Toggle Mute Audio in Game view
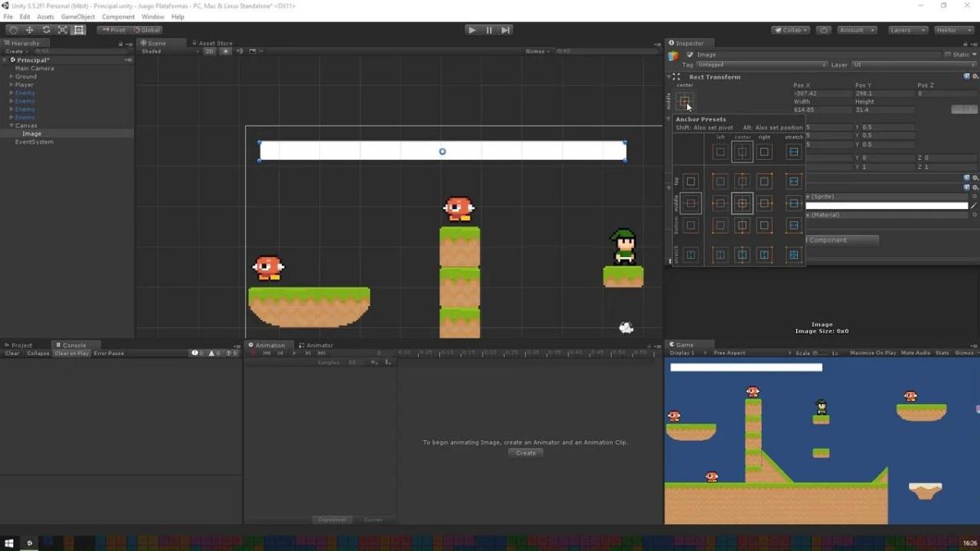Screen dimensions: 980x551 coord(915,353)
